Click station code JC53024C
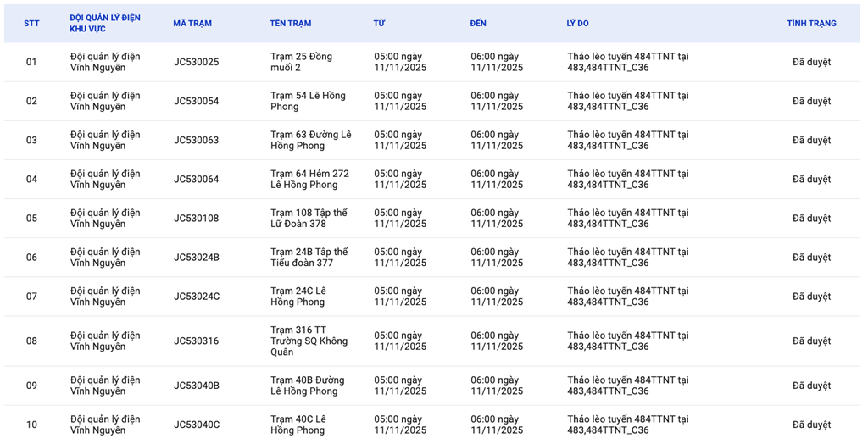The image size is (868, 444). pyautogui.click(x=197, y=296)
